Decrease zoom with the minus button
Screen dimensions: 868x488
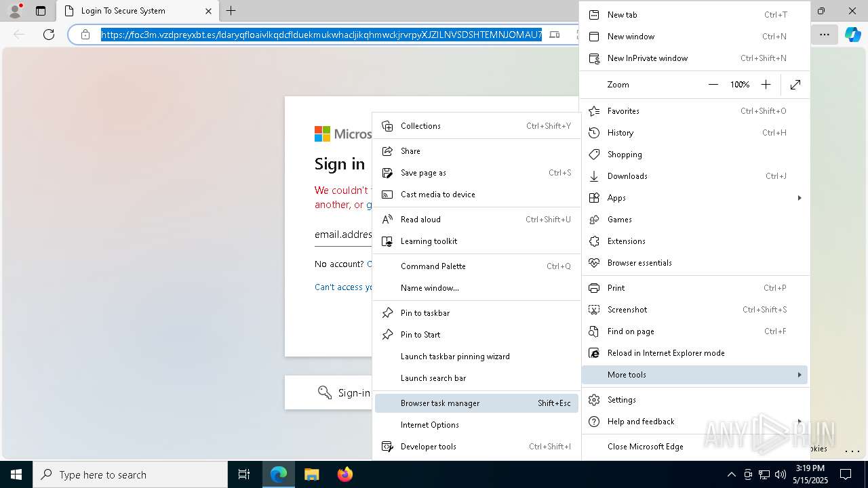point(713,85)
